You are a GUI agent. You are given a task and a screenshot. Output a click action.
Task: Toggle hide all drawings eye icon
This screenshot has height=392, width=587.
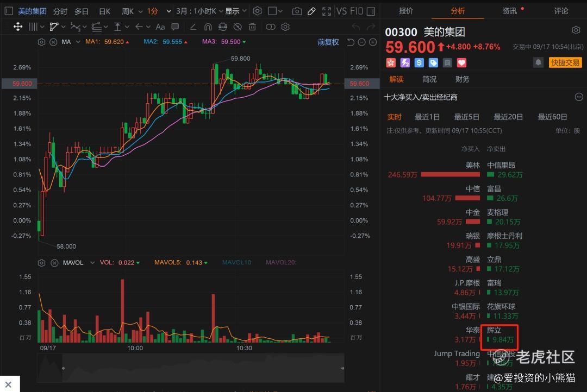[238, 27]
